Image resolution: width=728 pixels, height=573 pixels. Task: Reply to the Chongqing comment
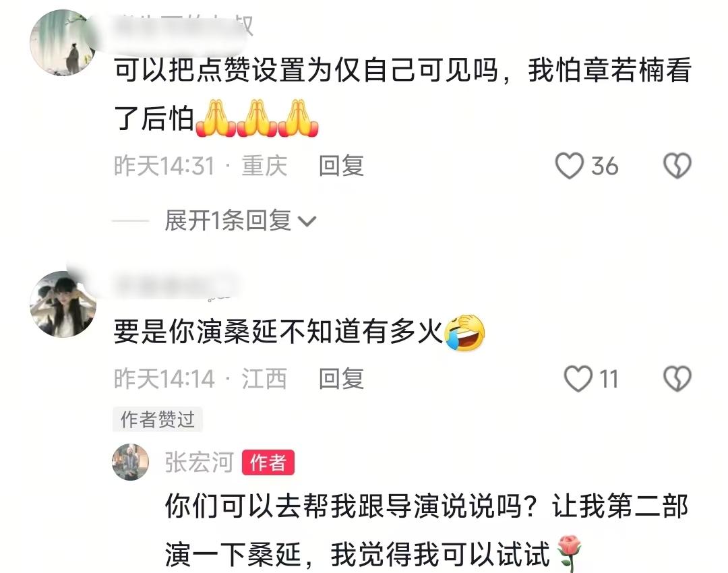click(x=341, y=166)
